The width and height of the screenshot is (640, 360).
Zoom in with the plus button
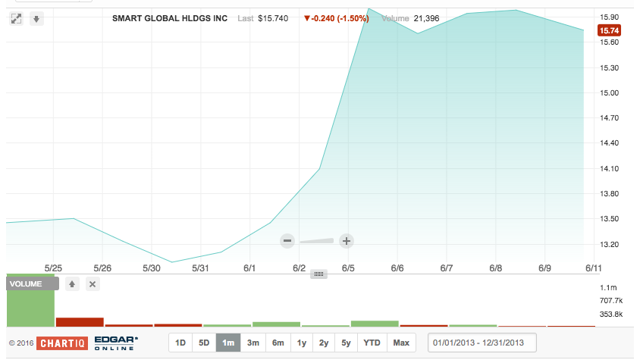click(x=346, y=241)
